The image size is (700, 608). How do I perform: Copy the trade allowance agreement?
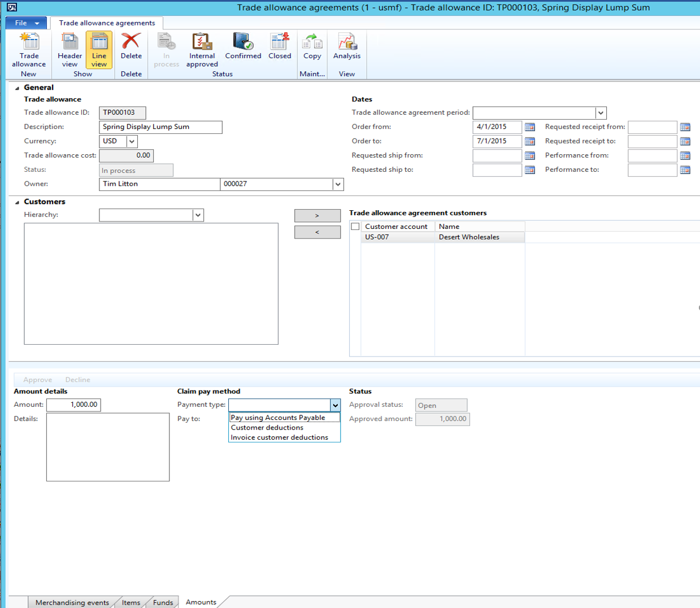[x=312, y=47]
